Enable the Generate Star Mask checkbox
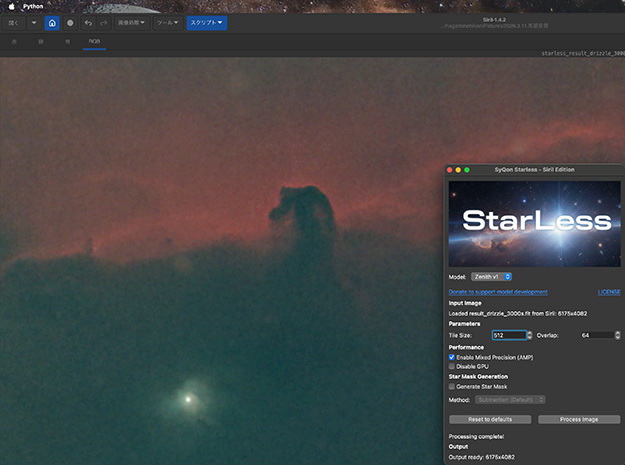625x465 pixels. click(452, 386)
